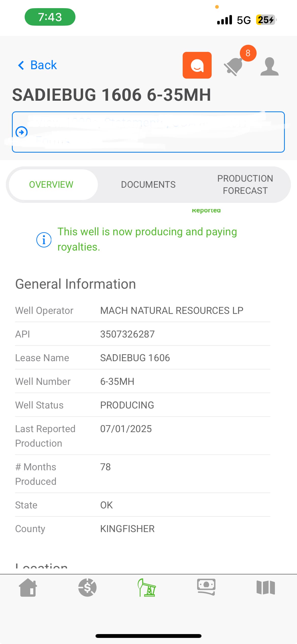
Task: Switch to the Documents tab
Action: click(148, 185)
